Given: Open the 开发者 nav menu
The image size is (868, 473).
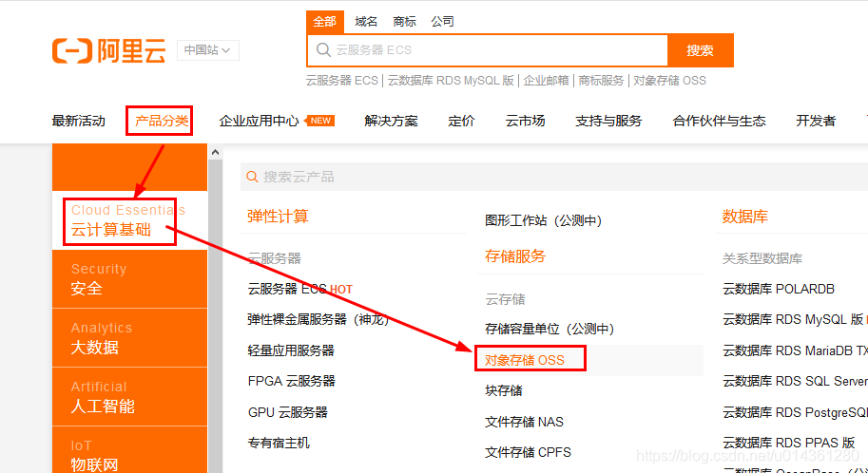Looking at the screenshot, I should coord(816,121).
